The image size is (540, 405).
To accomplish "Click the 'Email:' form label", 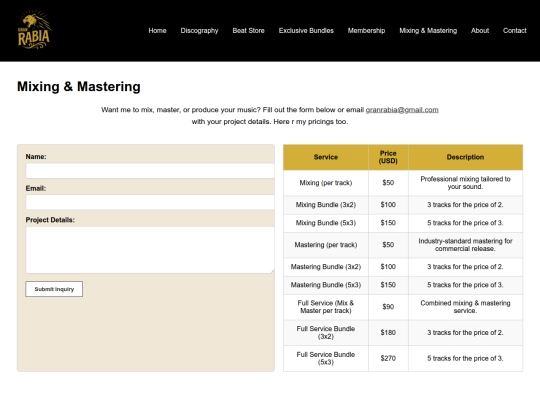I will coord(35,188).
